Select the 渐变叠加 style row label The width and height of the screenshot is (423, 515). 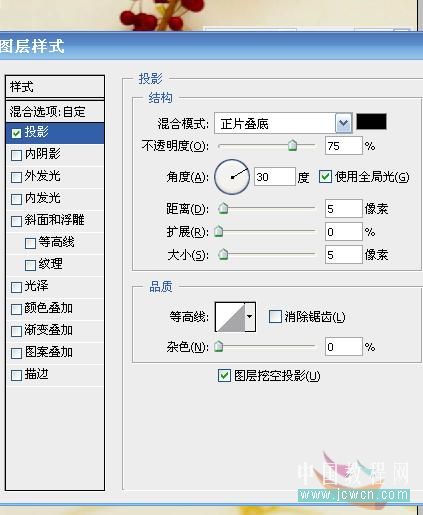point(49,330)
